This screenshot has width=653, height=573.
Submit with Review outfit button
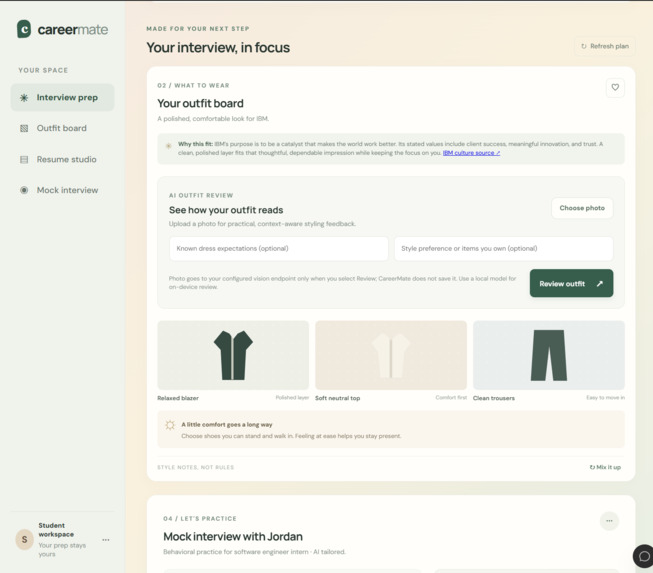coord(571,284)
